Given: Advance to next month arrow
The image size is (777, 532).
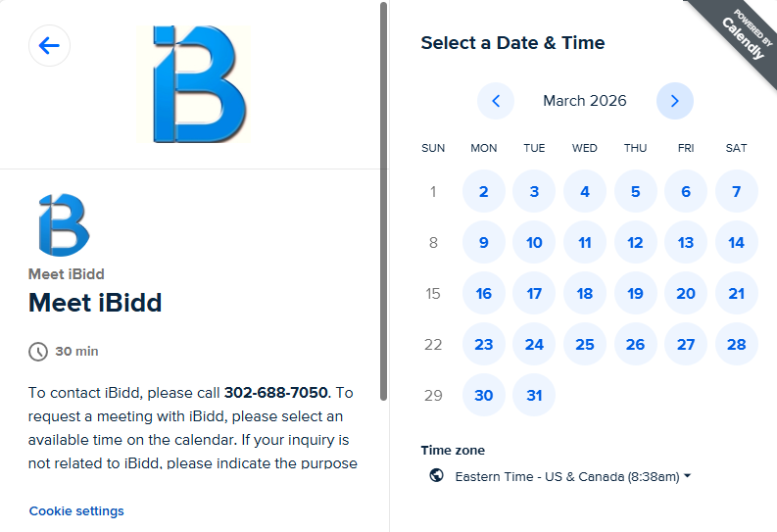Looking at the screenshot, I should [x=675, y=101].
